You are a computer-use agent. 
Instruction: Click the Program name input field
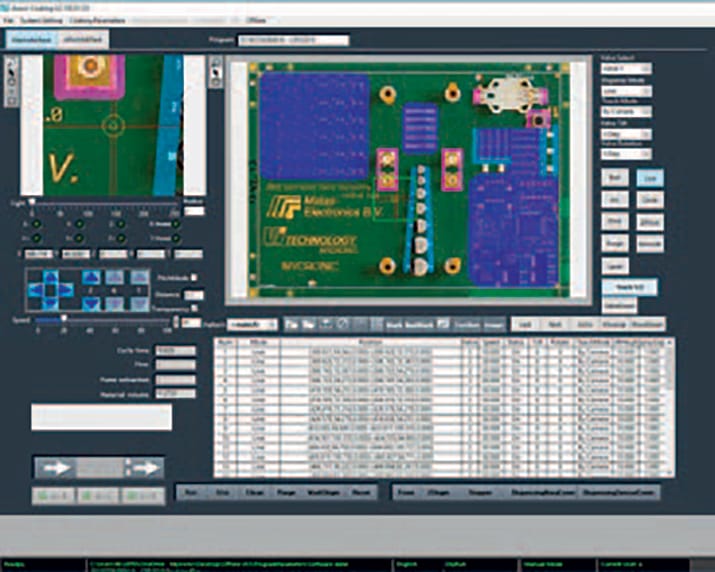coord(292,40)
